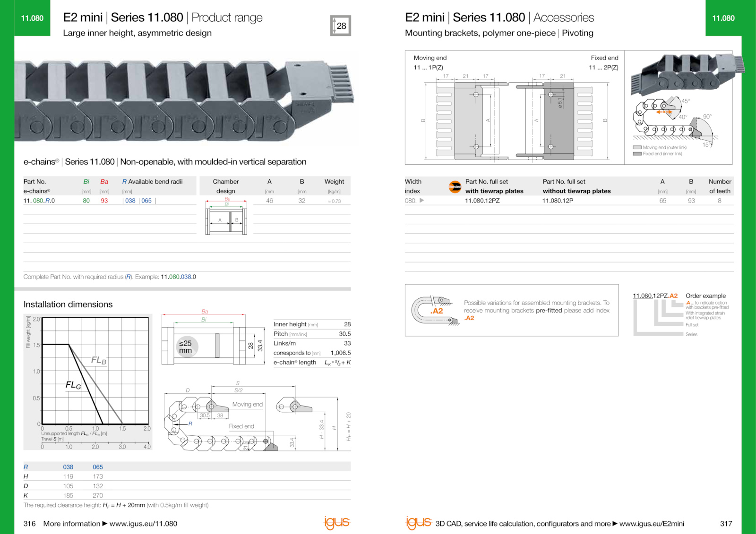Click the R 038 column header
This screenshot has width=756, height=534.
68,467
